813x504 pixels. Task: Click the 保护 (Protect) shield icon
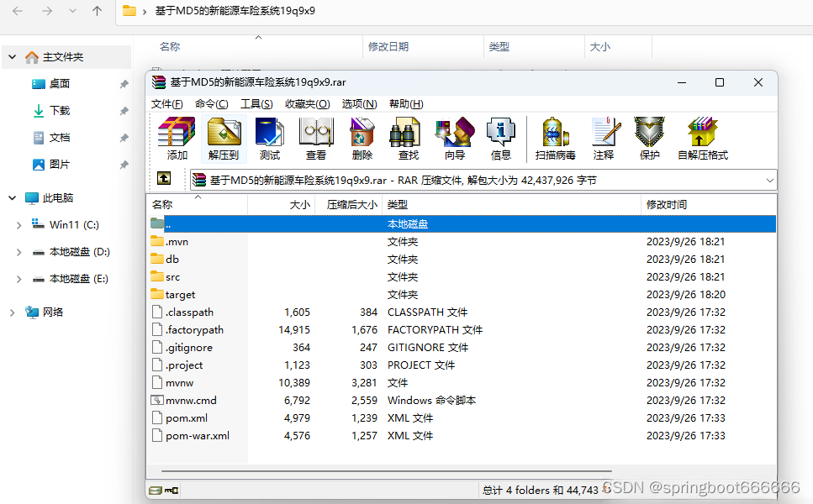click(650, 138)
